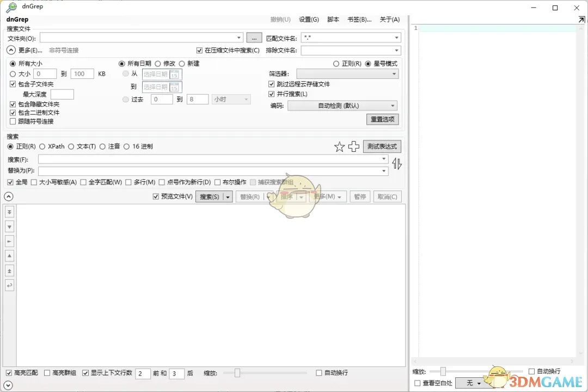This screenshot has height=392, width=588.
Task: Jump to next match with down-arrow sidebar icon
Action: coord(9,226)
